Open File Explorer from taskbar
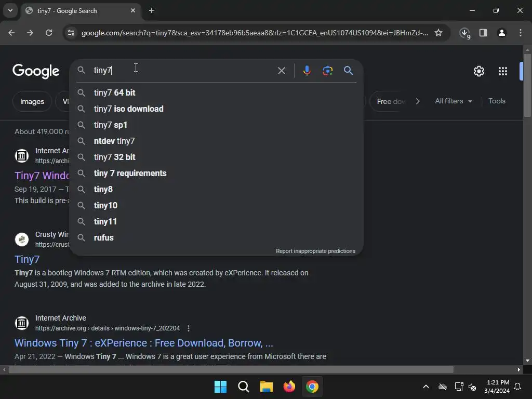 pyautogui.click(x=267, y=387)
